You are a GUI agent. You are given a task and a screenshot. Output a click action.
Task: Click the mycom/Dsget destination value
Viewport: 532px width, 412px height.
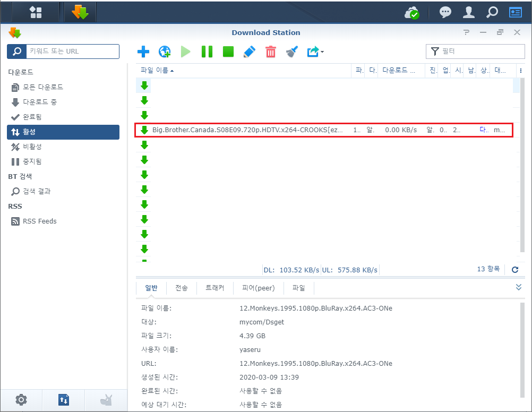(262, 322)
